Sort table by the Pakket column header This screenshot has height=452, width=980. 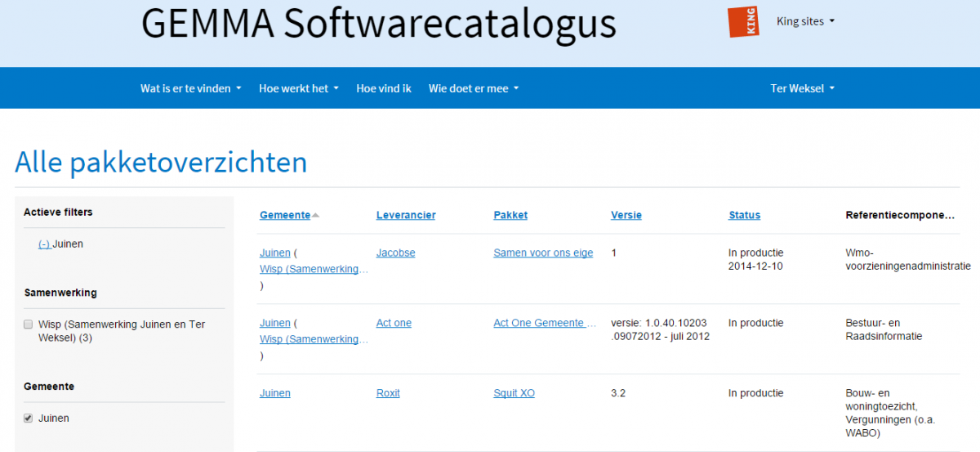coord(510,215)
